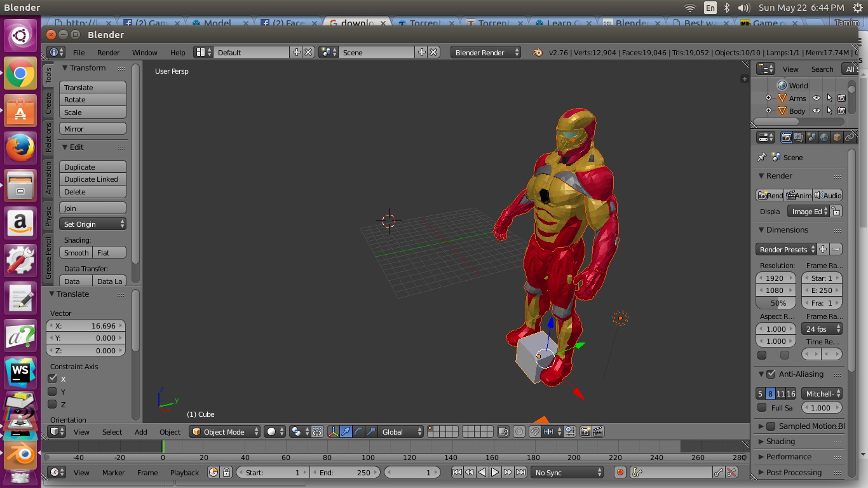This screenshot has width=868, height=488.
Task: Select the rotate manipulator arc
Action: tap(358, 431)
